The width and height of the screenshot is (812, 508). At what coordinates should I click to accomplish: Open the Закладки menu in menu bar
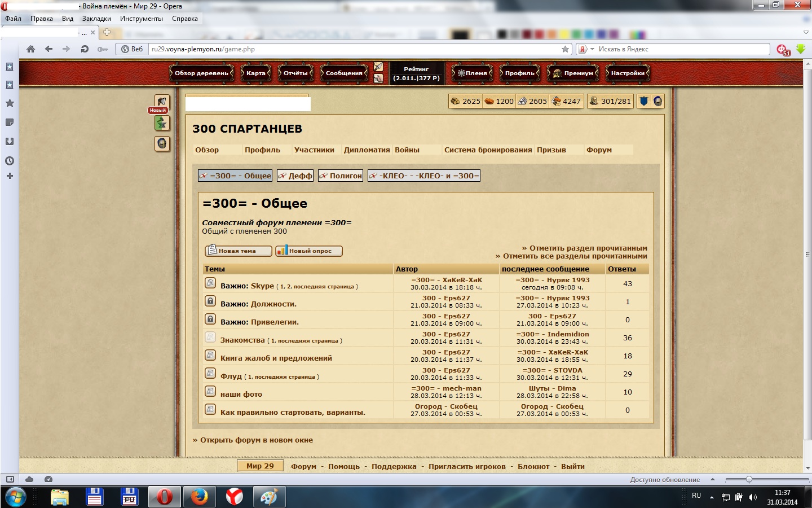point(96,19)
